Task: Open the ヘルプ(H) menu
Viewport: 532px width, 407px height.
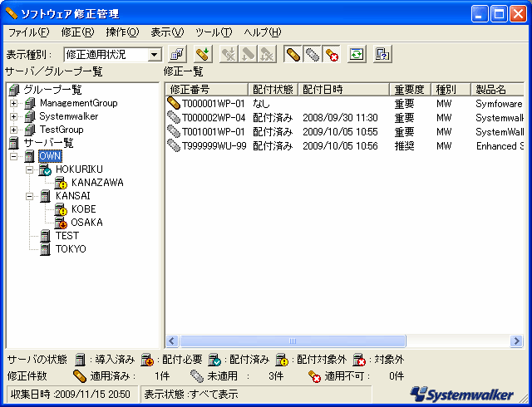Action: click(x=263, y=32)
